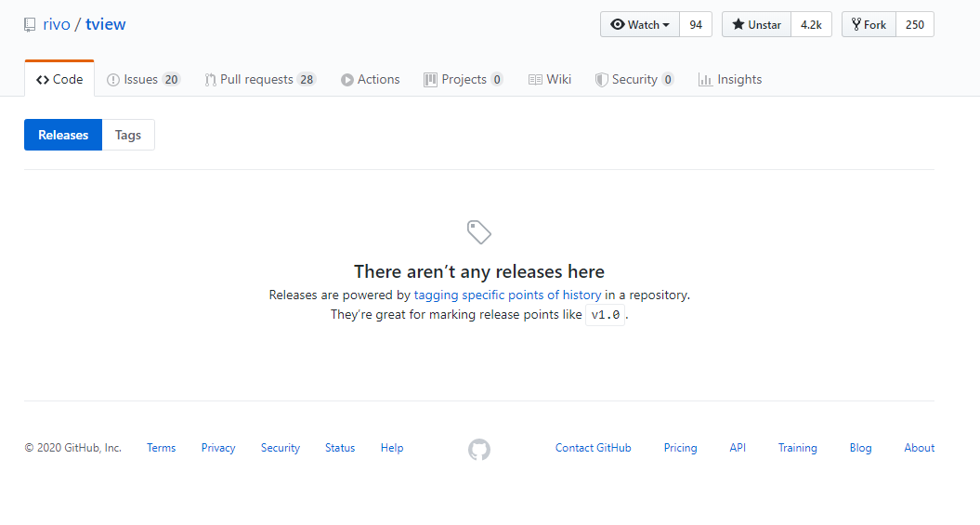The width and height of the screenshot is (980, 525).
Task: View the 250 forks count
Action: coord(915,24)
